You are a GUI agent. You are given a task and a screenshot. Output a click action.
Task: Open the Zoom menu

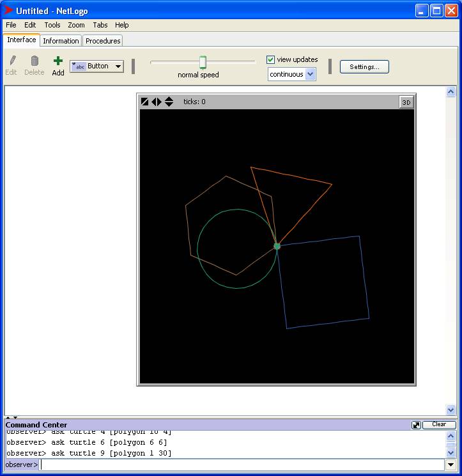click(76, 25)
